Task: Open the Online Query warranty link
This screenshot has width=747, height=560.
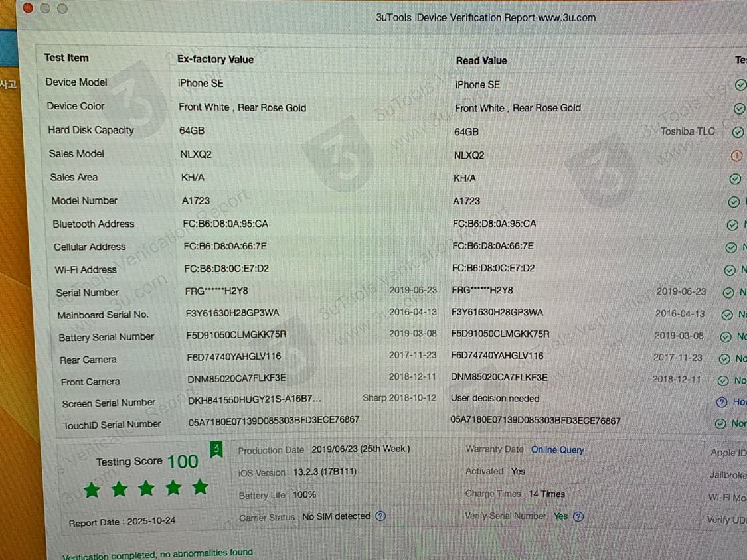Action: point(557,449)
